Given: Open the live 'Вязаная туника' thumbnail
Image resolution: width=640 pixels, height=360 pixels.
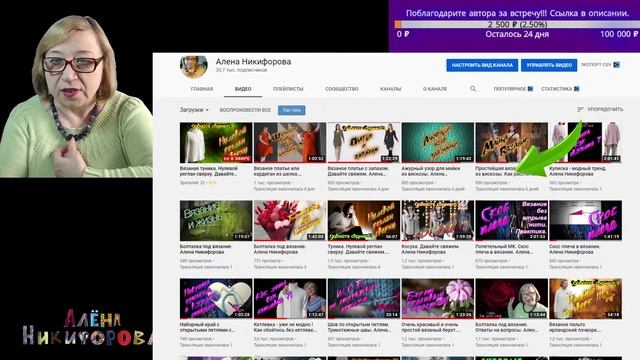Looking at the screenshot, I should pyautogui.click(x=216, y=142).
